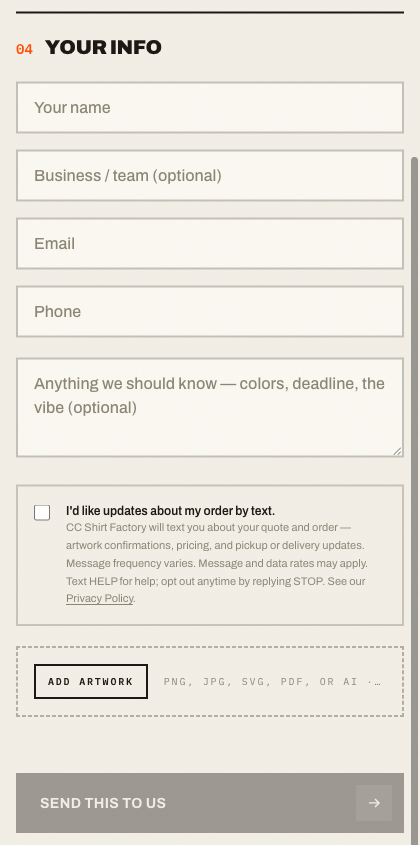Focus the Phone input box
Viewport: 420px width, 845px height.
pyautogui.click(x=210, y=311)
